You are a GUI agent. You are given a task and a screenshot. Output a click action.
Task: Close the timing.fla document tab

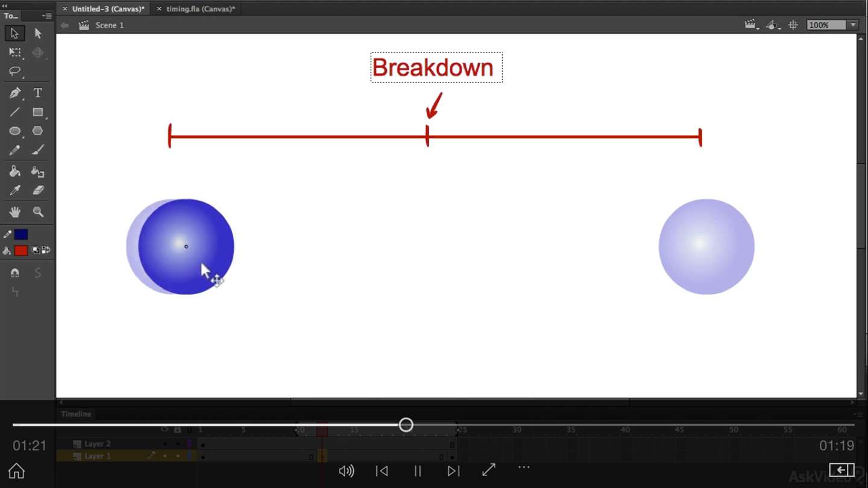(x=159, y=9)
